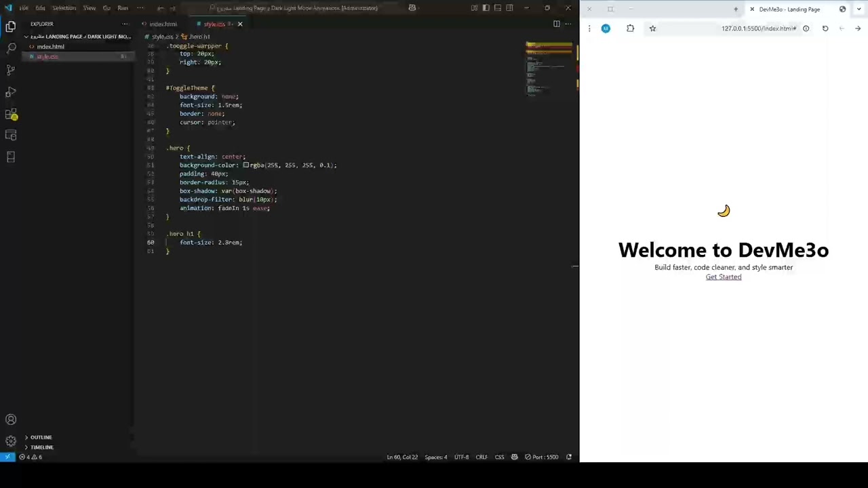The image size is (868, 488).
Task: Bookmark the page with the star icon
Action: tap(652, 28)
